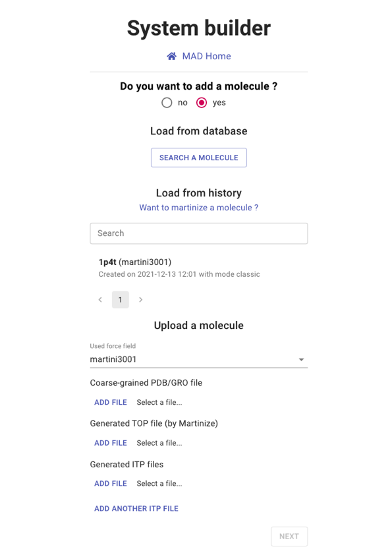392x555 pixels.
Task: Add file for Generated ITP files
Action: [x=111, y=484]
